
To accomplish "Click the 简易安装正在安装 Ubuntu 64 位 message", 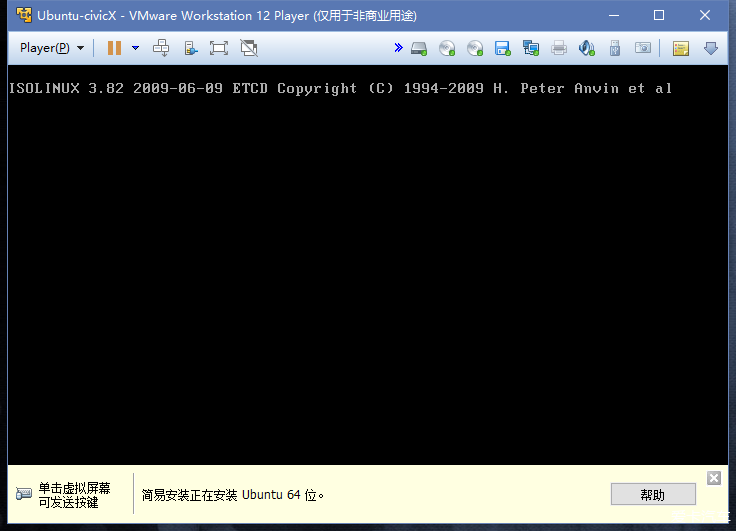I will (x=232, y=495).
